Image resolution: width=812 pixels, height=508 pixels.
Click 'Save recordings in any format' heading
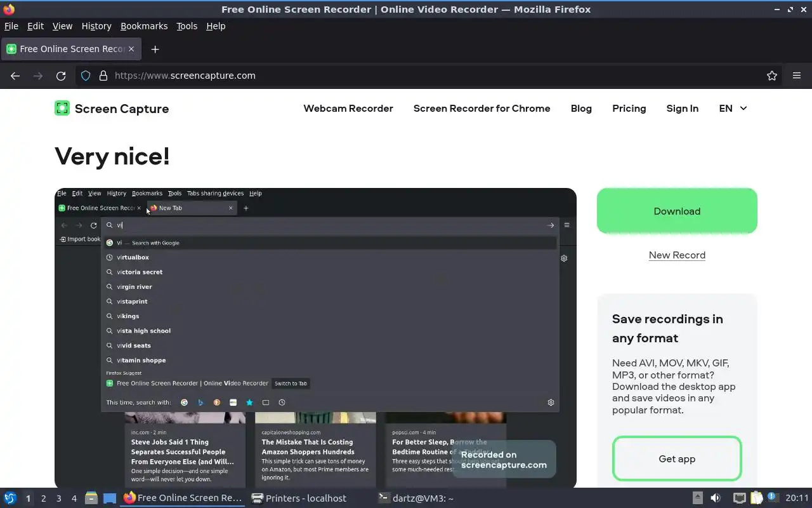click(x=667, y=328)
